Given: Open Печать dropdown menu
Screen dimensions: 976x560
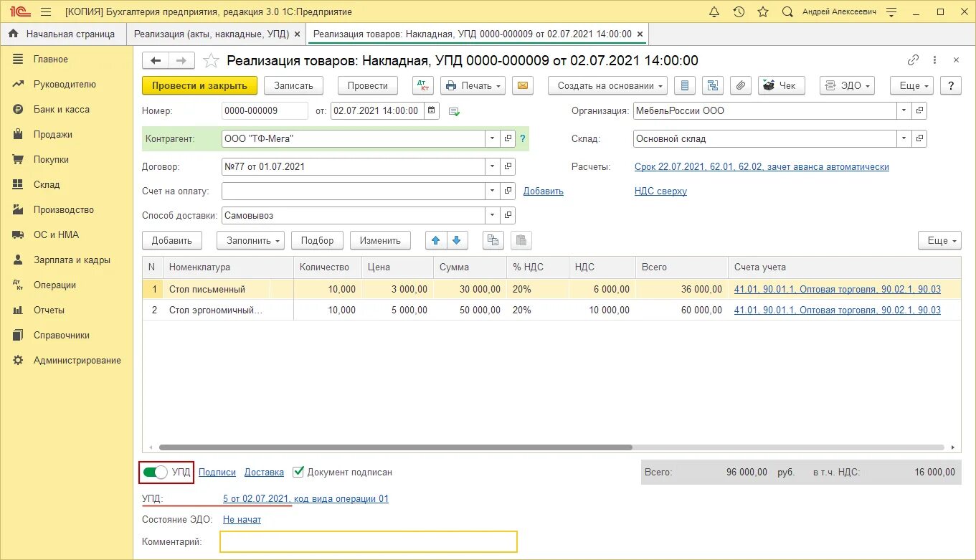Looking at the screenshot, I should 473,85.
